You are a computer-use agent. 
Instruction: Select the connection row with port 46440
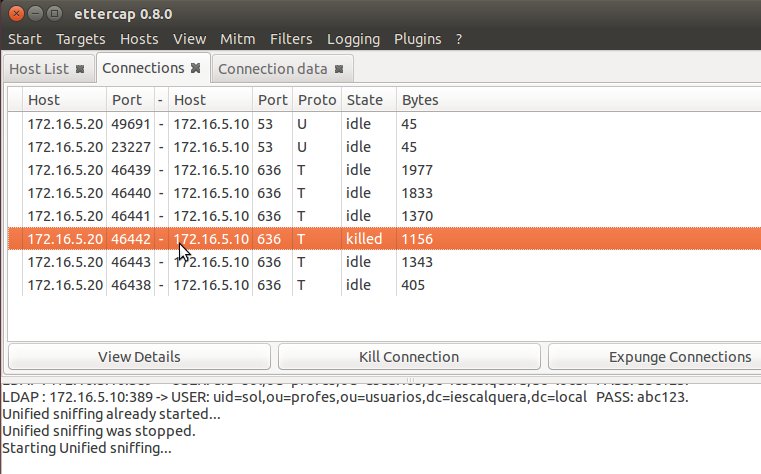pyautogui.click(x=384, y=193)
